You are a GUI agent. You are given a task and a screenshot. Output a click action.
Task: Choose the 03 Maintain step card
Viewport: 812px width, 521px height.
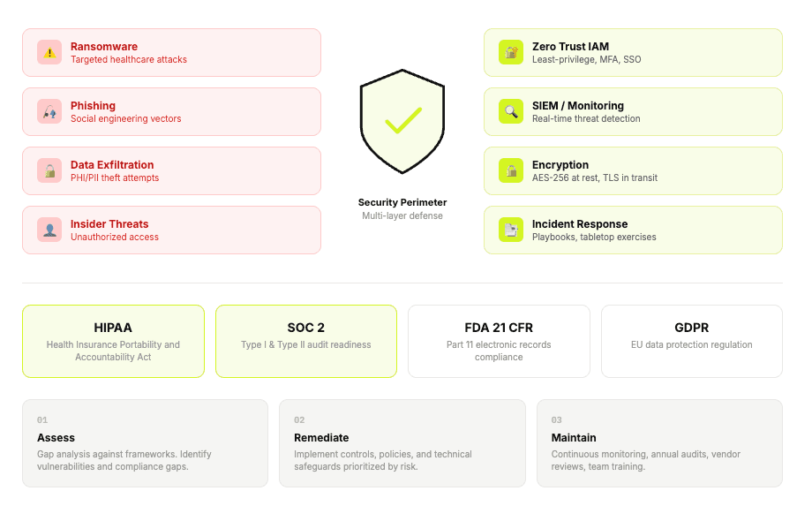[659, 443]
